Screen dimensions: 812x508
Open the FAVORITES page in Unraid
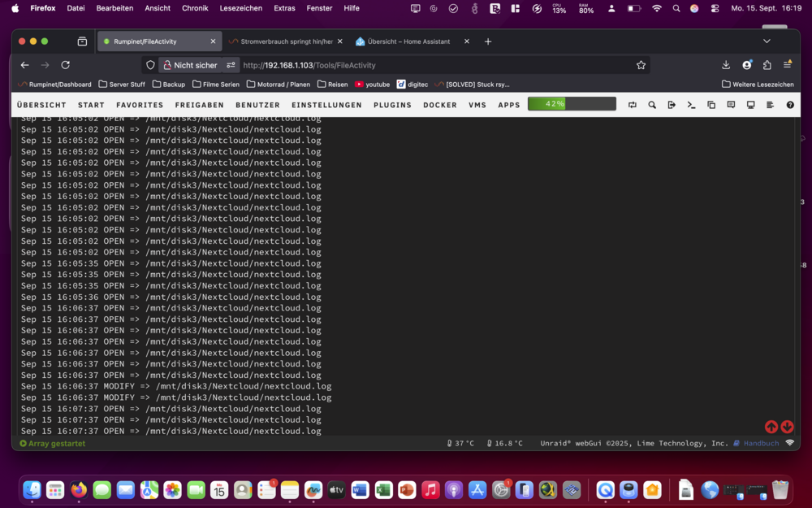[x=140, y=105]
